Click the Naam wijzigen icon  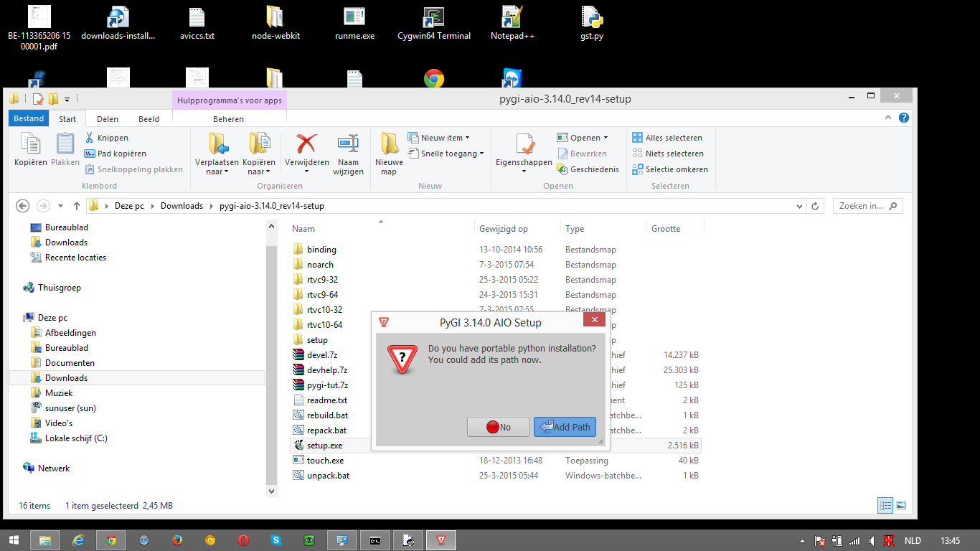click(348, 144)
